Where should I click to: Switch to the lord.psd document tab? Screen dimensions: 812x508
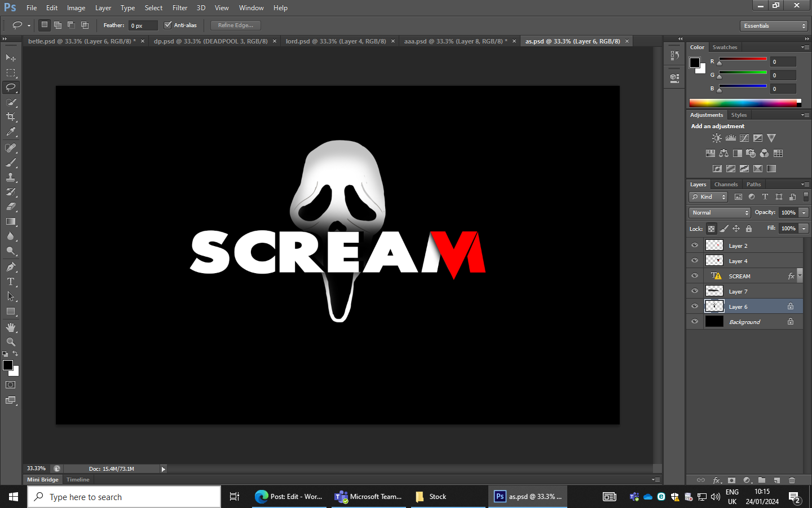336,41
